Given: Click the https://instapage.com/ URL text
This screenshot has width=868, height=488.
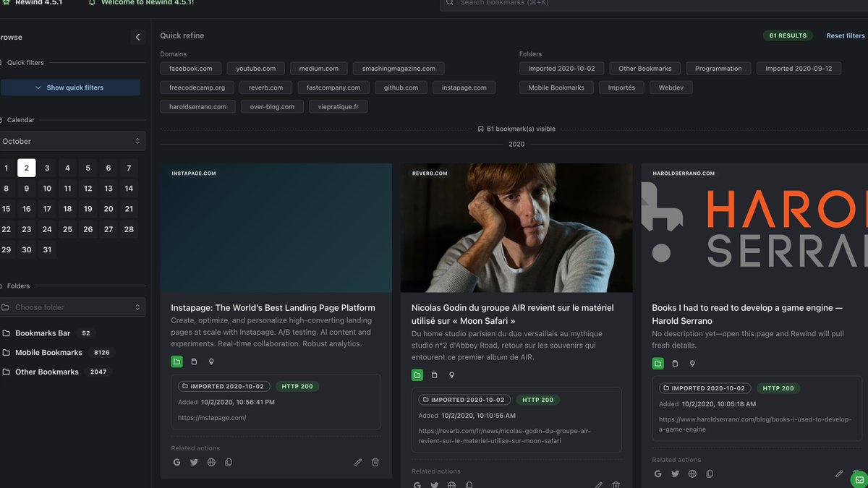Looking at the screenshot, I should click(212, 418).
